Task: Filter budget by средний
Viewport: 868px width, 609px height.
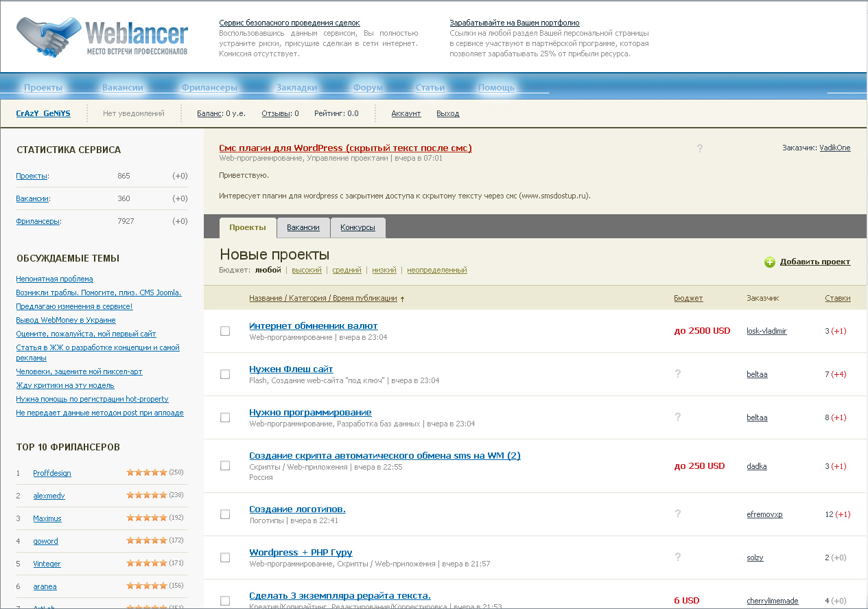Action: 347,270
